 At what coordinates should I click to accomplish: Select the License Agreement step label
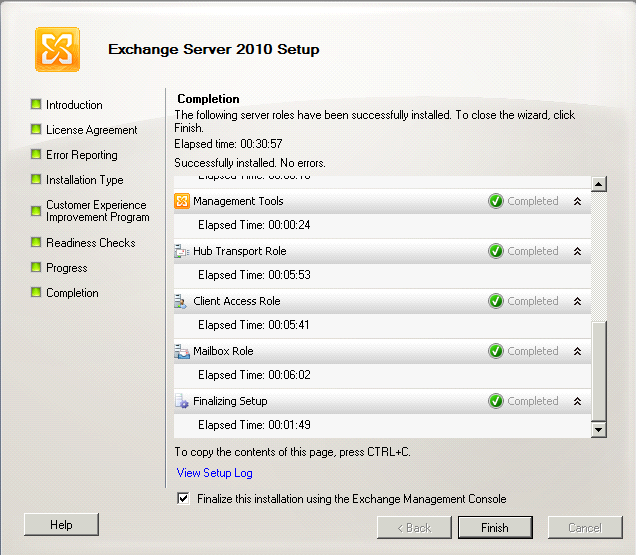click(x=92, y=130)
